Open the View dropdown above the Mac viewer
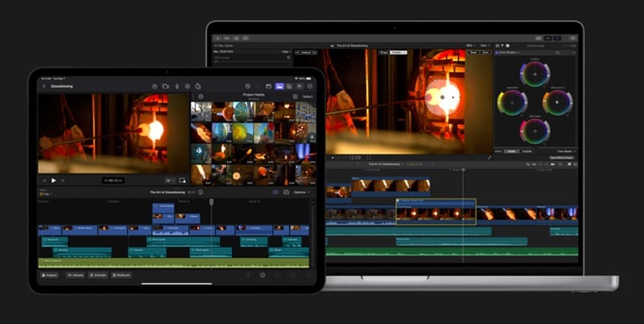This screenshot has width=644, height=324. (x=485, y=46)
